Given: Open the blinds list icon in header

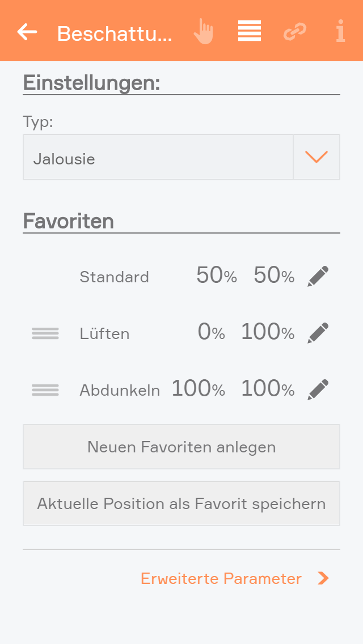Looking at the screenshot, I should tap(250, 31).
